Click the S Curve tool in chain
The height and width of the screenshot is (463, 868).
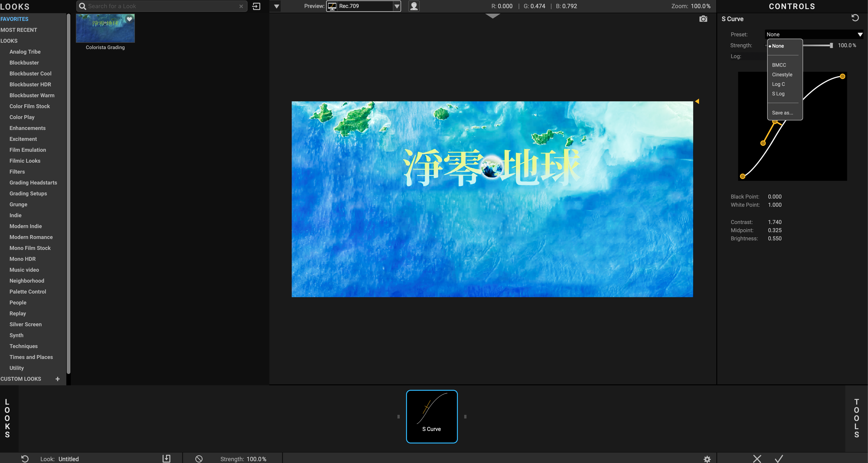tap(432, 416)
